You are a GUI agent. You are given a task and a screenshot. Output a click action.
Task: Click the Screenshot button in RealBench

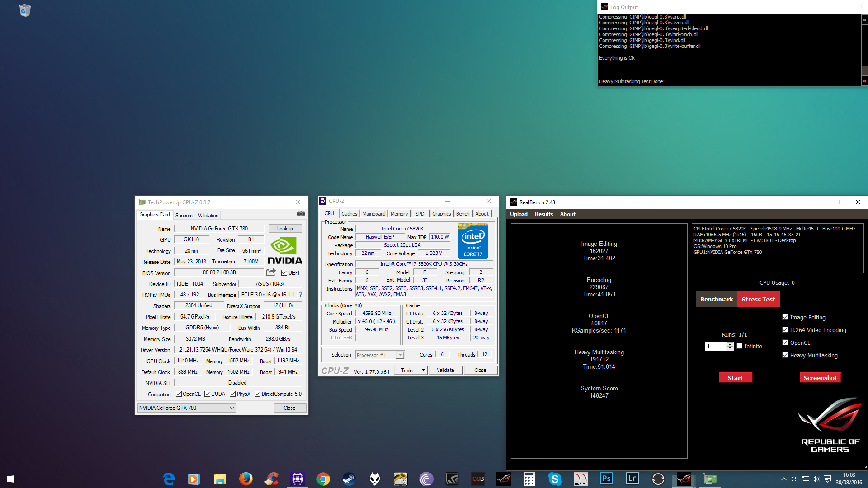pyautogui.click(x=820, y=378)
